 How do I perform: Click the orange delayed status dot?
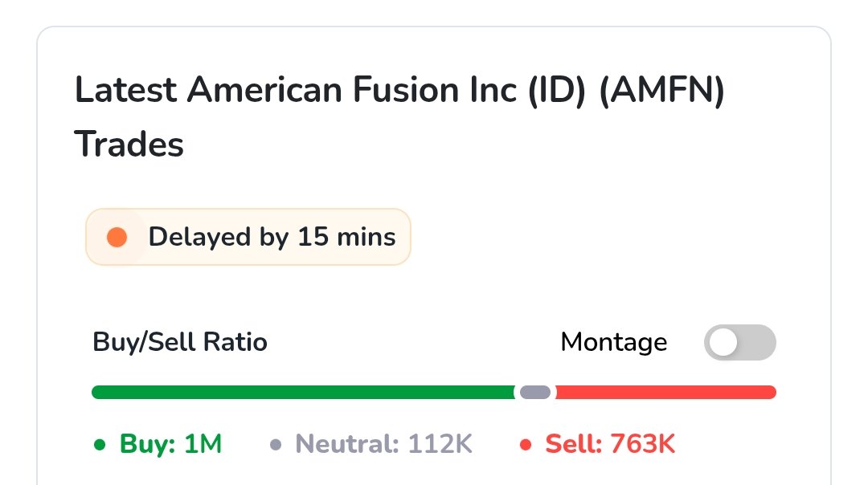point(117,237)
